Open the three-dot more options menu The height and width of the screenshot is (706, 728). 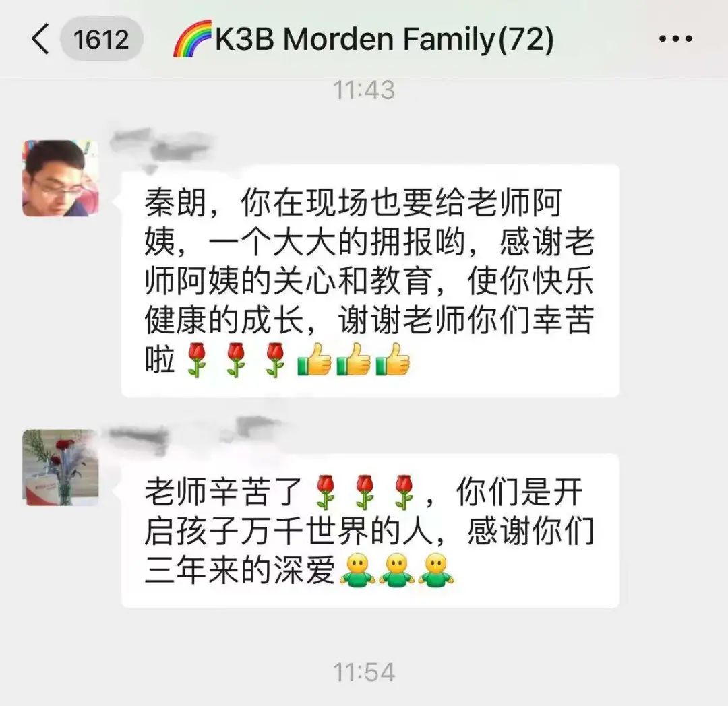675,38
